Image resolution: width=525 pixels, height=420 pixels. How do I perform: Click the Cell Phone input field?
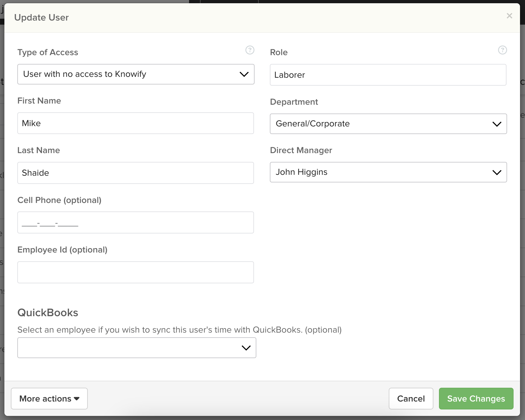(135, 223)
